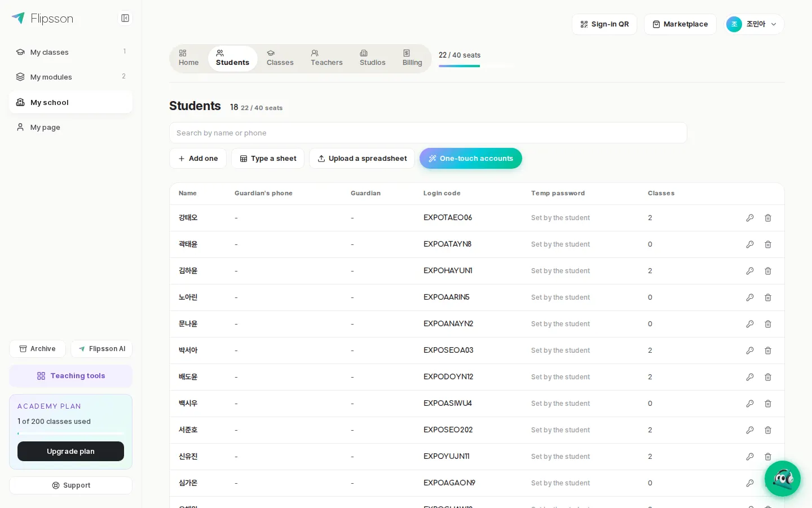Click key icon for 곽태윤 row
This screenshot has width=812, height=508.
pyautogui.click(x=750, y=244)
